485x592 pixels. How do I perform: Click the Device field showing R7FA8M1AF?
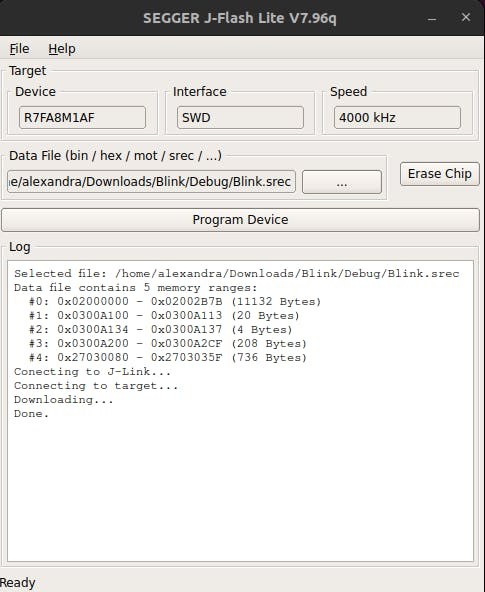click(82, 117)
